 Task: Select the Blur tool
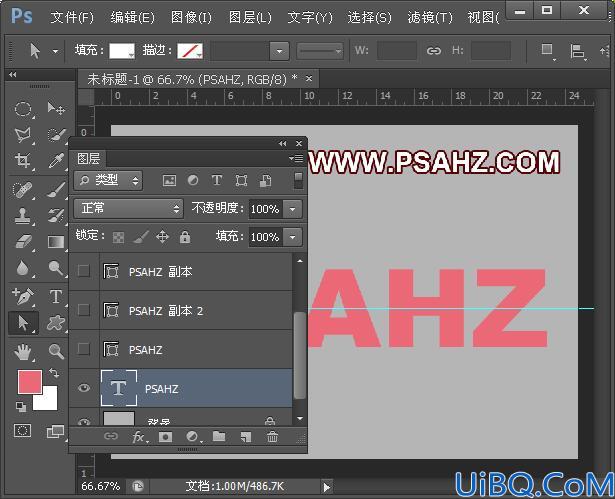pyautogui.click(x=22, y=268)
